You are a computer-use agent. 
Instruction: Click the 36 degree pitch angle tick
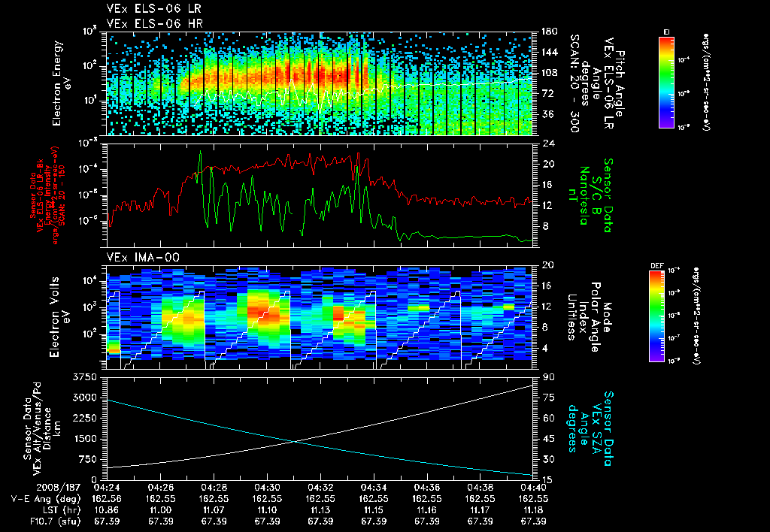(x=547, y=114)
